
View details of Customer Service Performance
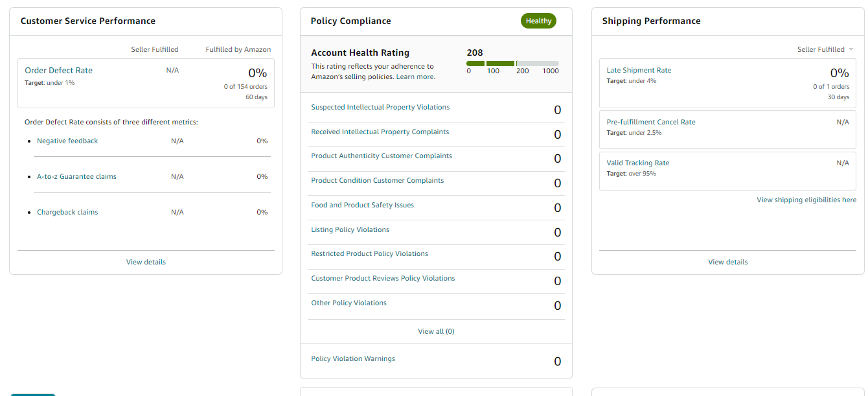pyautogui.click(x=146, y=262)
